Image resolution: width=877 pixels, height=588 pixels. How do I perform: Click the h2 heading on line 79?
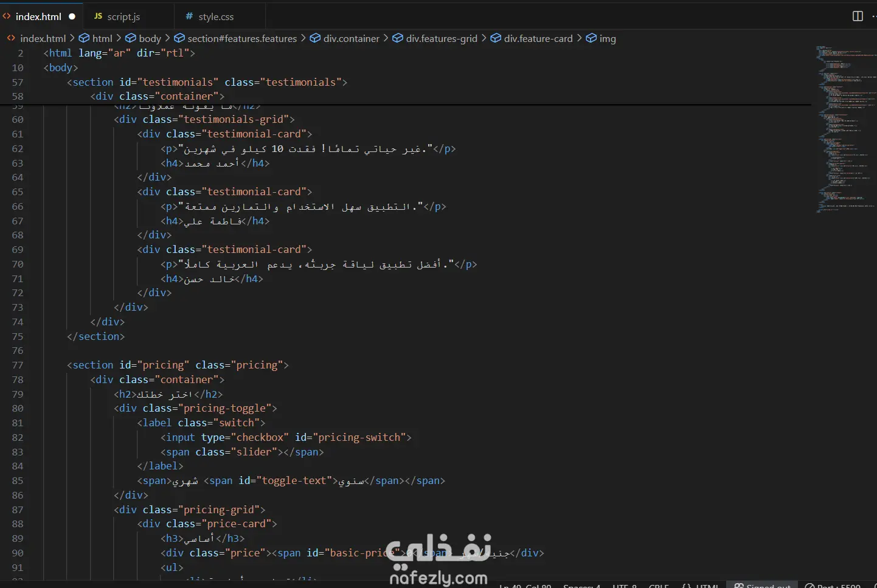(168, 394)
